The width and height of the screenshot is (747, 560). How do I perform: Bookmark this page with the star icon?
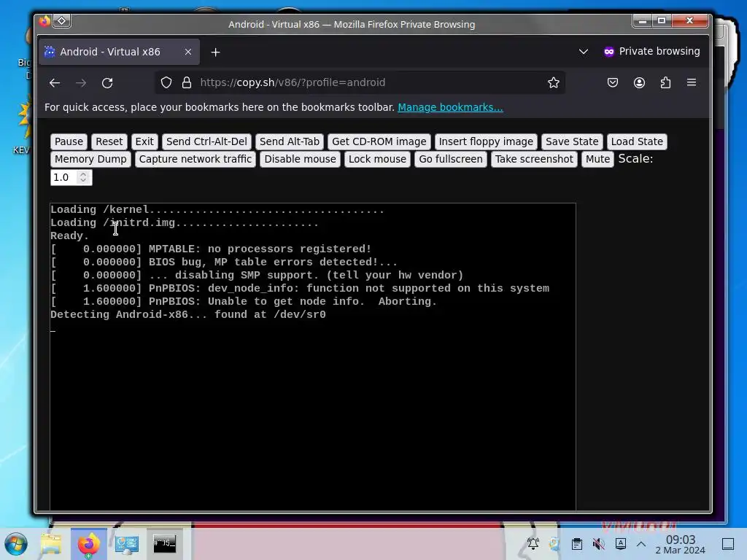coord(553,82)
